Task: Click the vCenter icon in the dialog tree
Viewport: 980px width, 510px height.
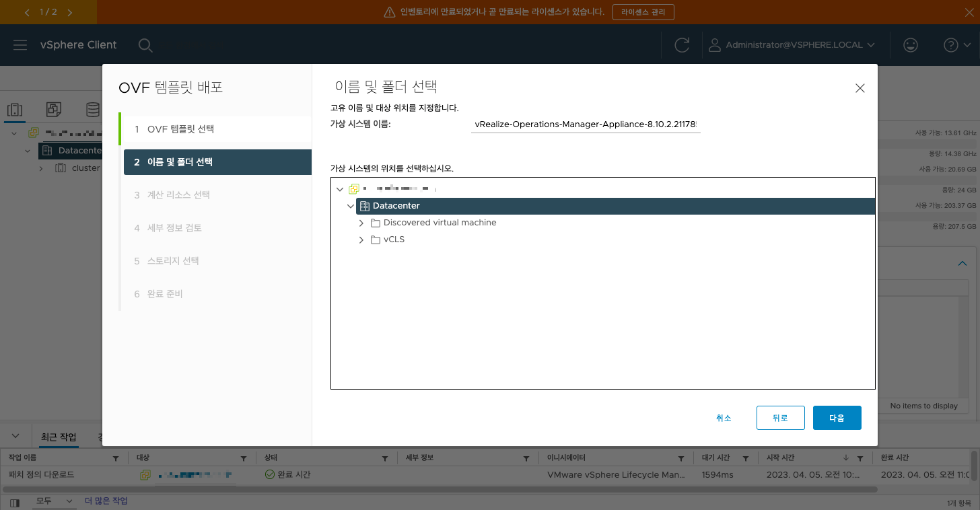Action: click(353, 189)
